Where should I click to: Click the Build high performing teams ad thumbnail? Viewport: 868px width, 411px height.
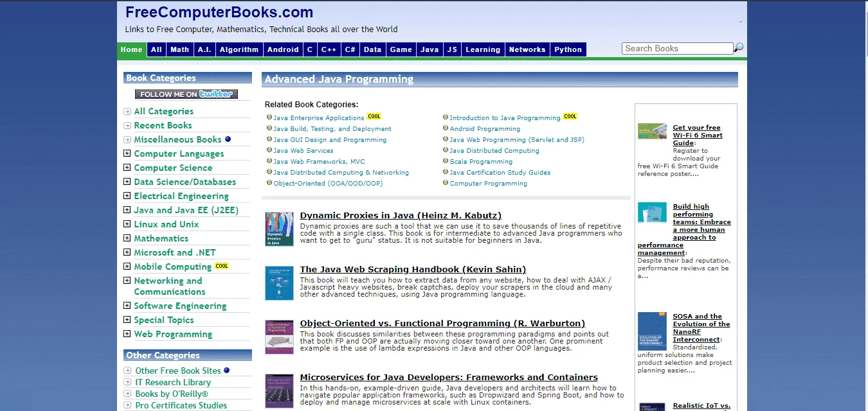(x=652, y=212)
